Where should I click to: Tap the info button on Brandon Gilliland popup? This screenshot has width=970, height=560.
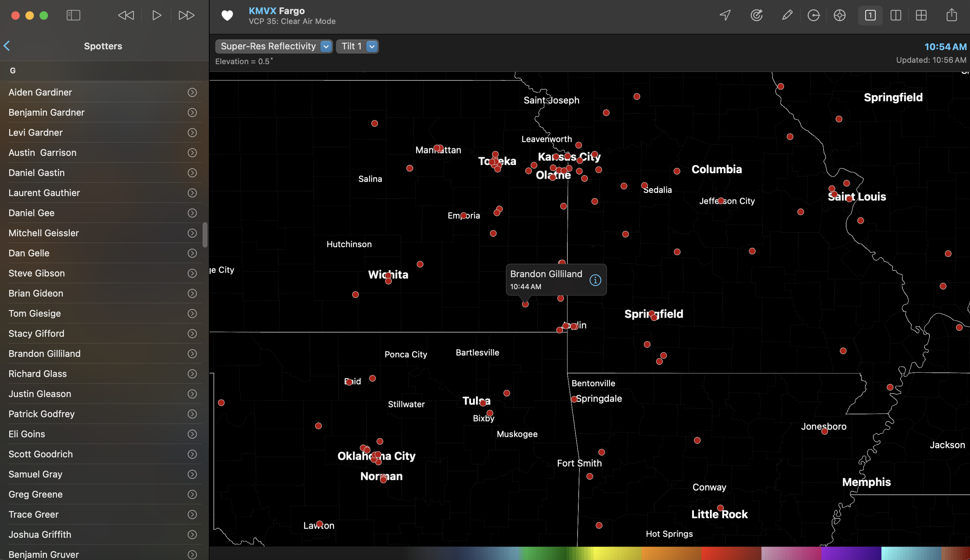coord(595,280)
